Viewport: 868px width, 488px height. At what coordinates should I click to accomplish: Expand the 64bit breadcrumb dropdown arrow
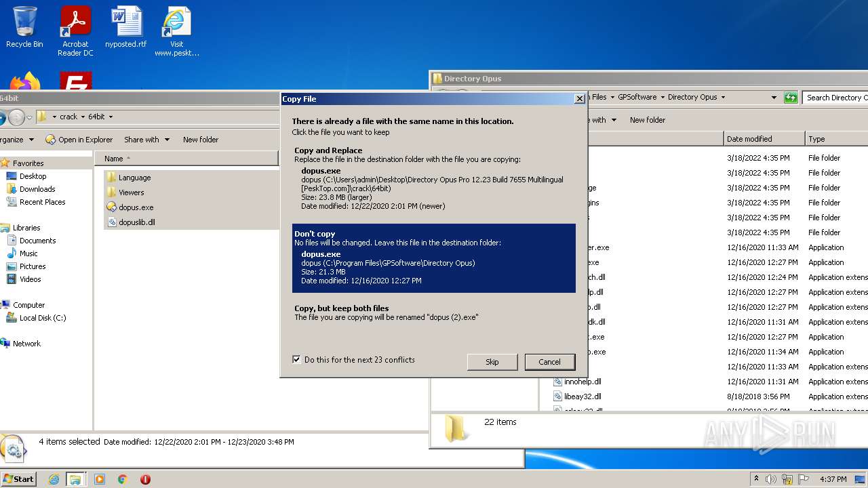[111, 117]
